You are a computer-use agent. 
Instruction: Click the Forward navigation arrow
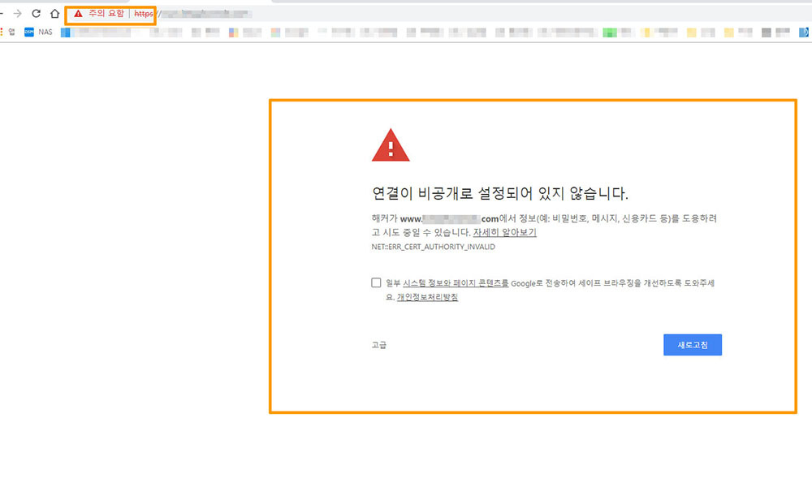tap(18, 14)
